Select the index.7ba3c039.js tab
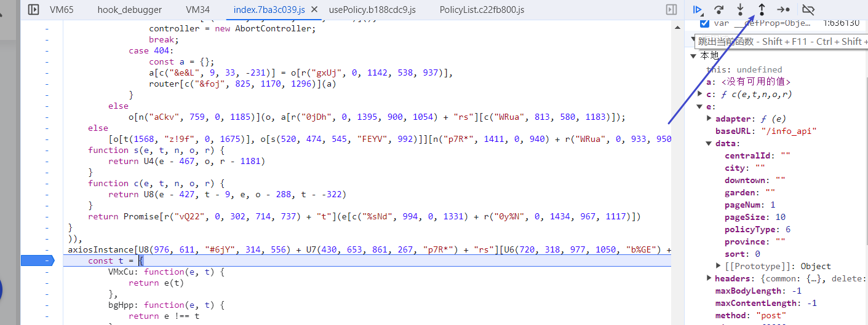The height and width of the screenshot is (325, 868). pyautogui.click(x=269, y=10)
